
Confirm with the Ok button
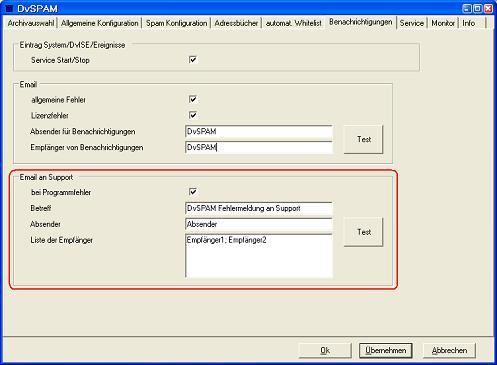click(x=325, y=350)
